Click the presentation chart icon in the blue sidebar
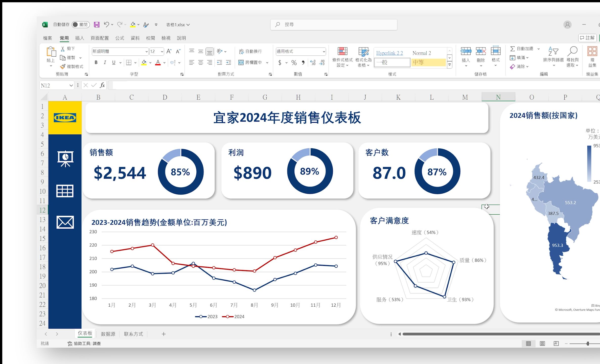 (x=65, y=159)
